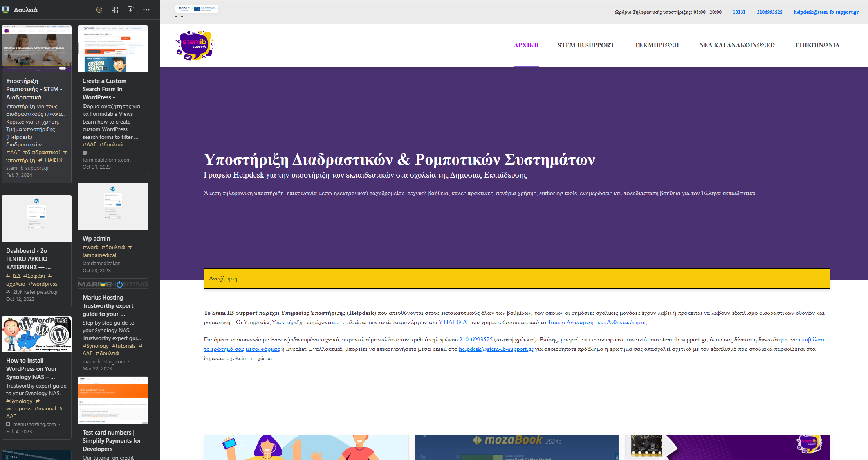Open Υποστήριξη Ρομποτικής card thumbnail
Screen dimensions: 868x460
click(x=36, y=49)
